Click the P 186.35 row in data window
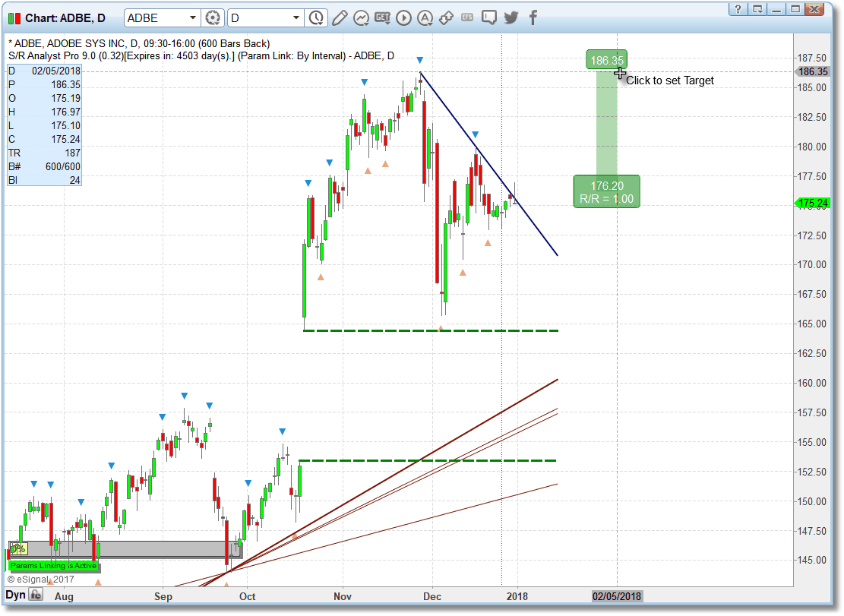Image resolution: width=844 pixels, height=616 pixels. click(x=44, y=84)
